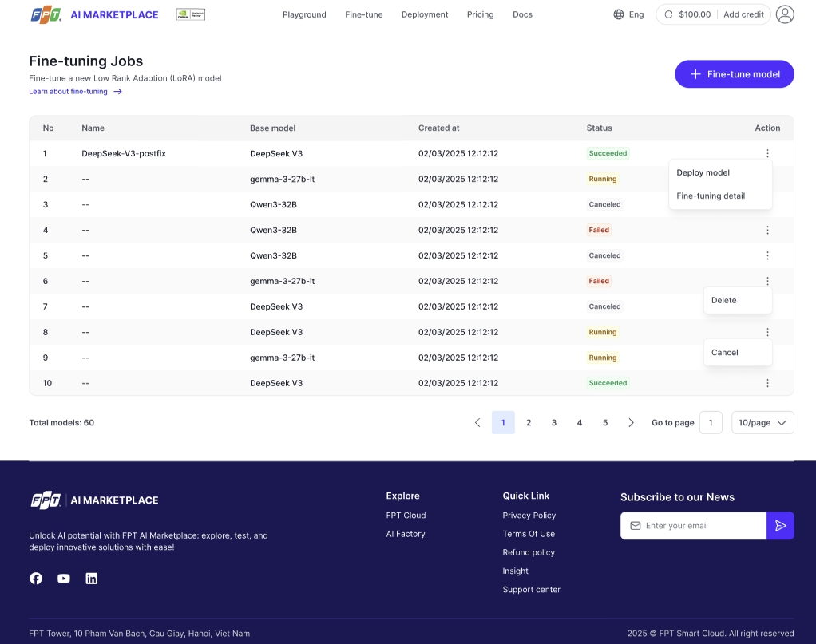This screenshot has width=816, height=644.
Task: Open action menu for row 4 job
Action: pos(767,230)
